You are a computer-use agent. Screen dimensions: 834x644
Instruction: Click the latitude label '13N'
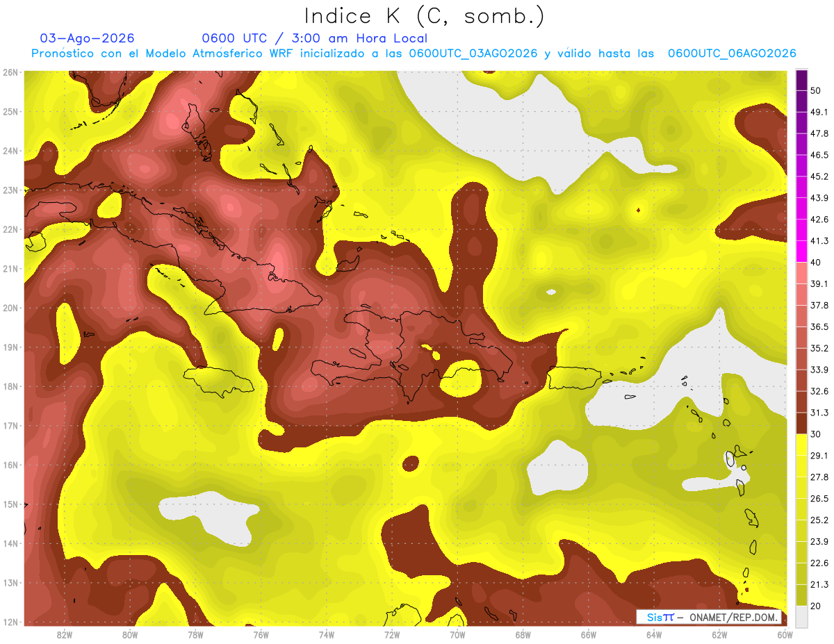coord(10,583)
